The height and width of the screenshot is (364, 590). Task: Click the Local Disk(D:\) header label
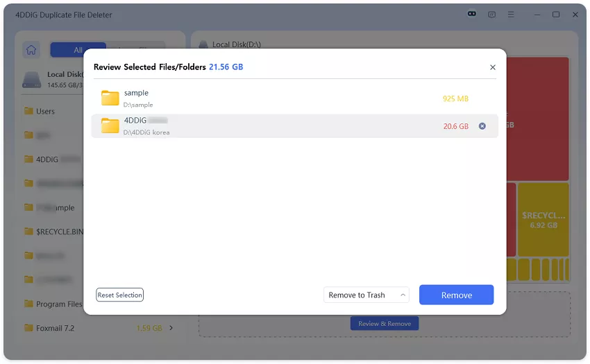(x=236, y=44)
